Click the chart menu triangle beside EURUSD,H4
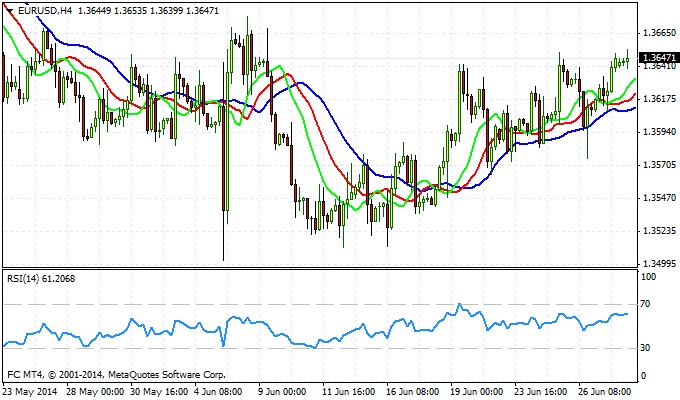Image resolution: width=680 pixels, height=400 pixels. click(x=10, y=10)
